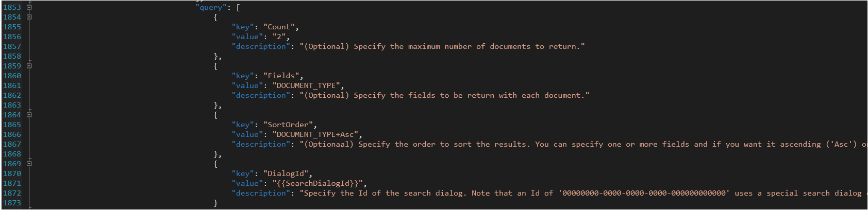This screenshot has width=868, height=210.
Task: Click the misspelled "(Optionaal)" word
Action: [x=329, y=144]
